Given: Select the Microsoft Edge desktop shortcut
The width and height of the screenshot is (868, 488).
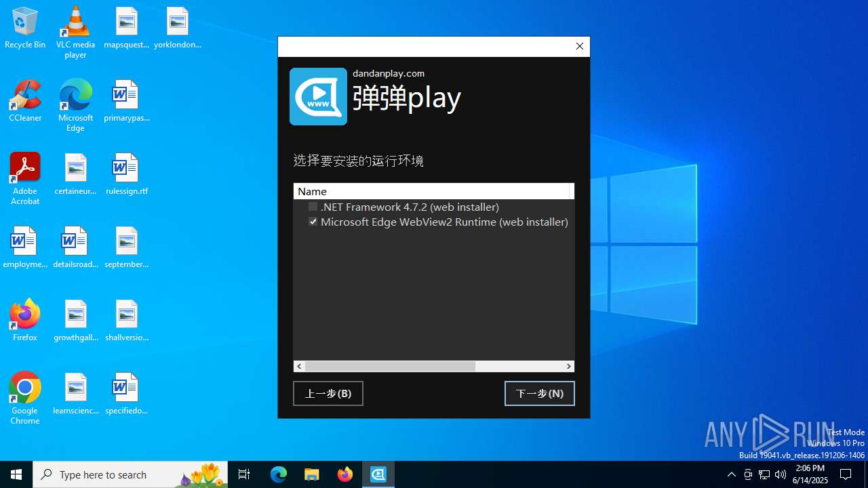Looking at the screenshot, I should pyautogui.click(x=75, y=106).
